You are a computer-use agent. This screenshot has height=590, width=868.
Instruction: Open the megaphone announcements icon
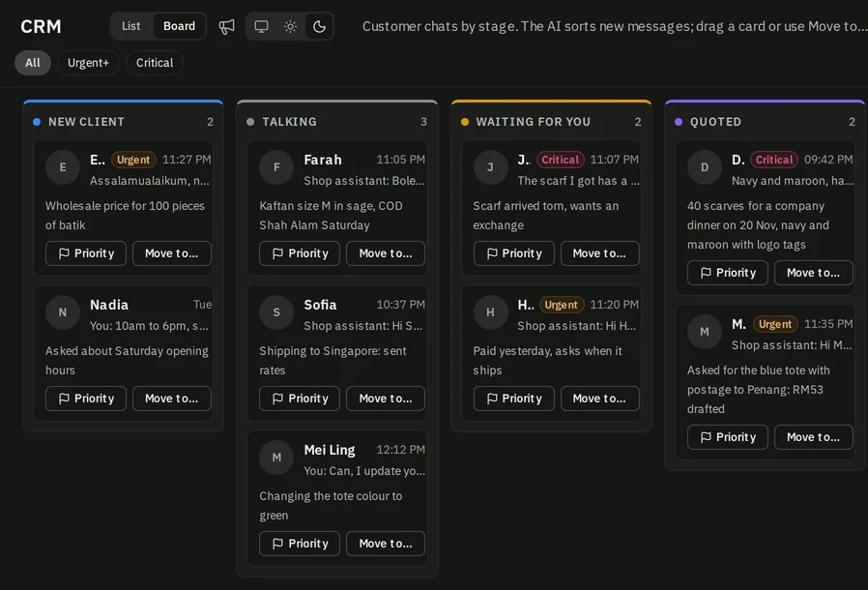226,26
